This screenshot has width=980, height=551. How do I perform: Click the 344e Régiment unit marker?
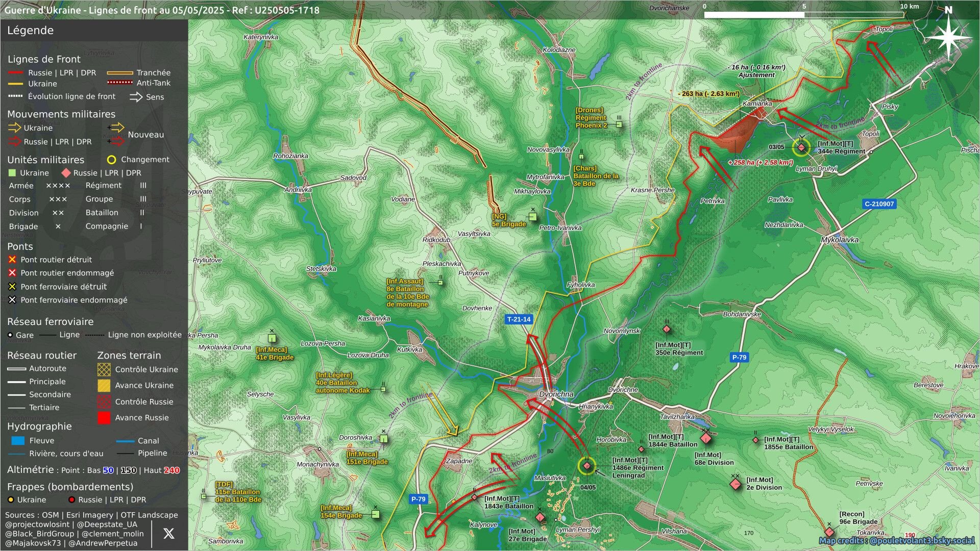coord(801,147)
